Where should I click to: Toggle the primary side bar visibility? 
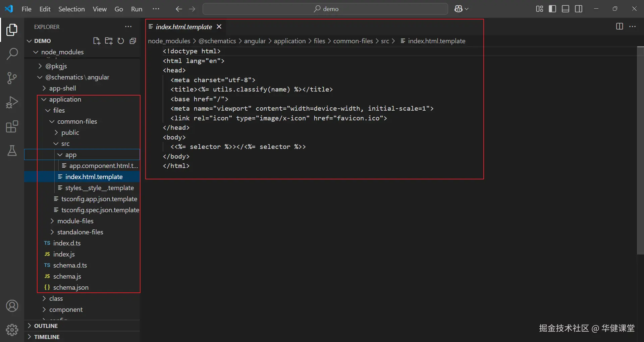(x=552, y=9)
